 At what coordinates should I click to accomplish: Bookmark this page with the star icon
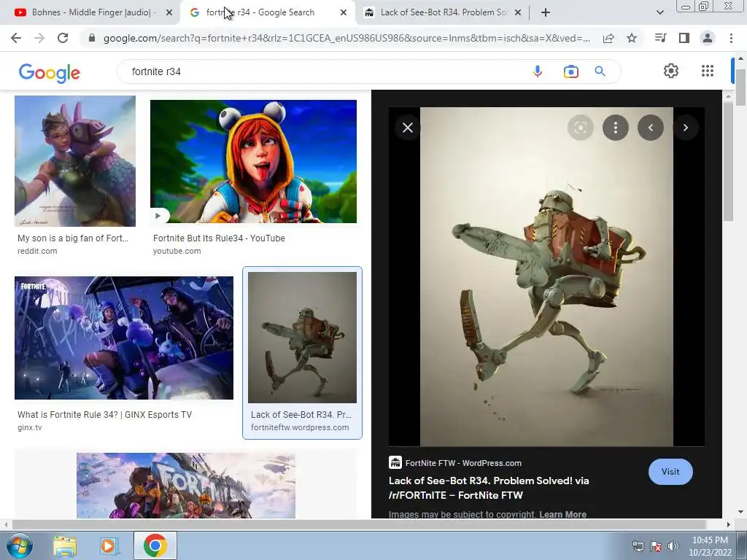point(632,38)
